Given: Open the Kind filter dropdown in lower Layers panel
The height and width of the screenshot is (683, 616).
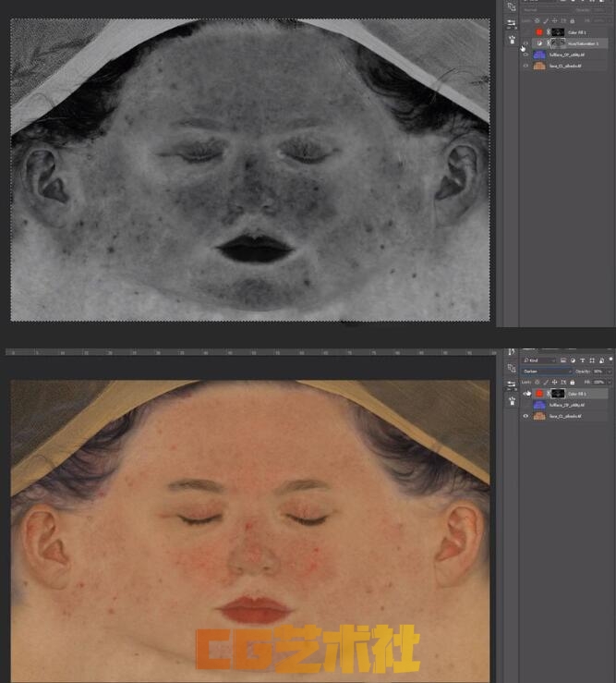Looking at the screenshot, I should 539,360.
